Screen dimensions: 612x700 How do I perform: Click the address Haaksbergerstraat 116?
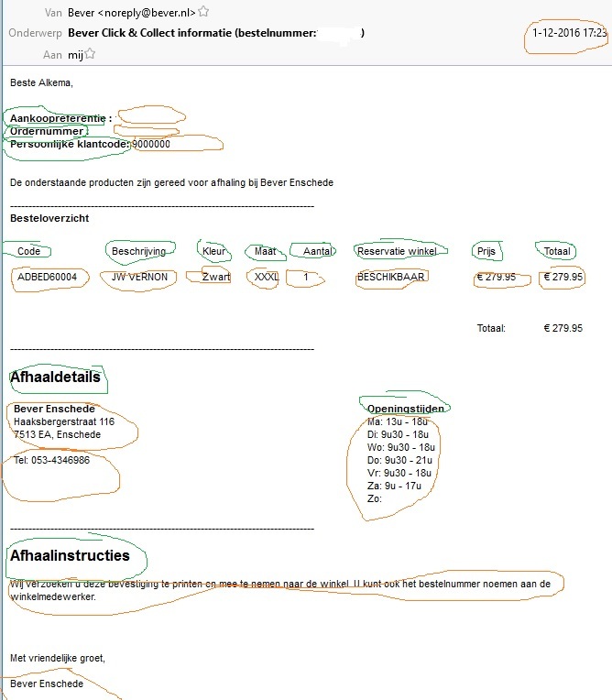(64, 421)
